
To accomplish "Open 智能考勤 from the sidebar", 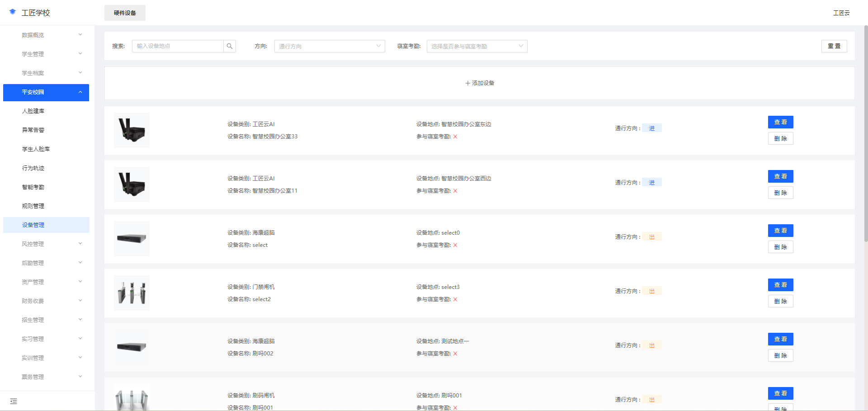I will [33, 187].
